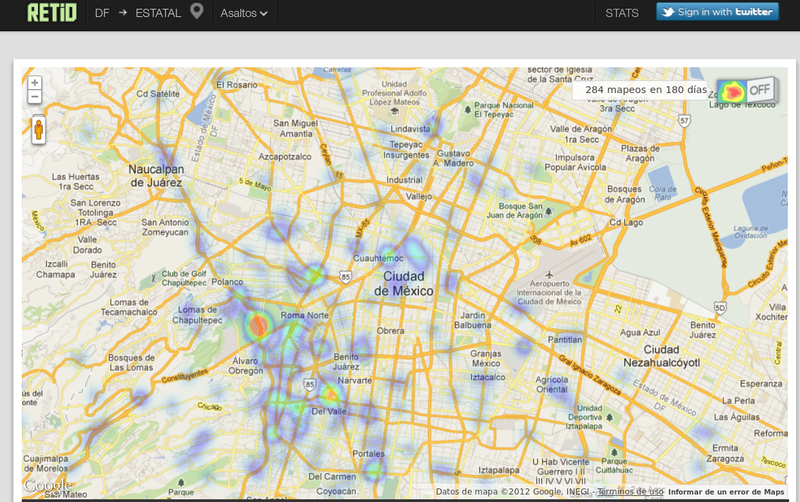Click the Parque Nacional El Tepeyac tree icon
This screenshot has height=502, width=800.
coord(467,109)
